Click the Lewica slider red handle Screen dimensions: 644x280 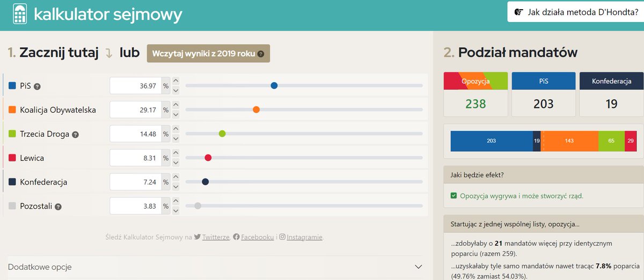point(208,158)
